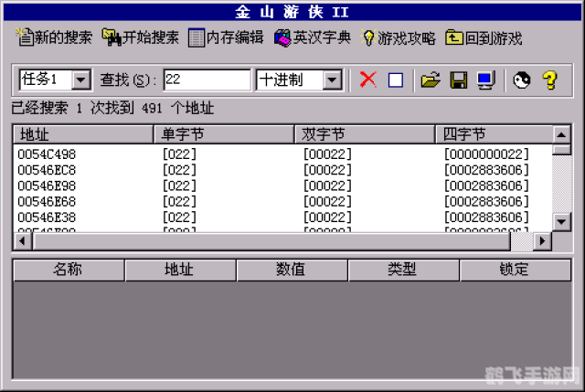Click the horizontal scroll right arrow

542,241
